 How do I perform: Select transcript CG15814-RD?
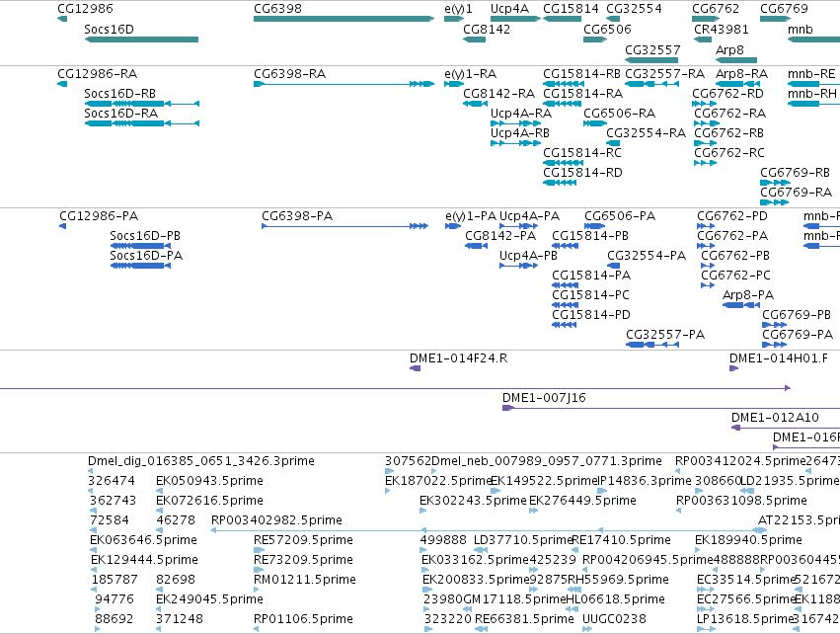click(x=560, y=183)
